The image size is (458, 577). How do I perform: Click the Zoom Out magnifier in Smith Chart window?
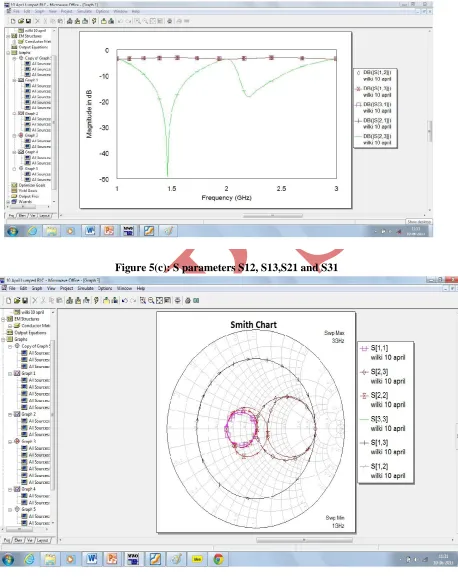[151, 301]
